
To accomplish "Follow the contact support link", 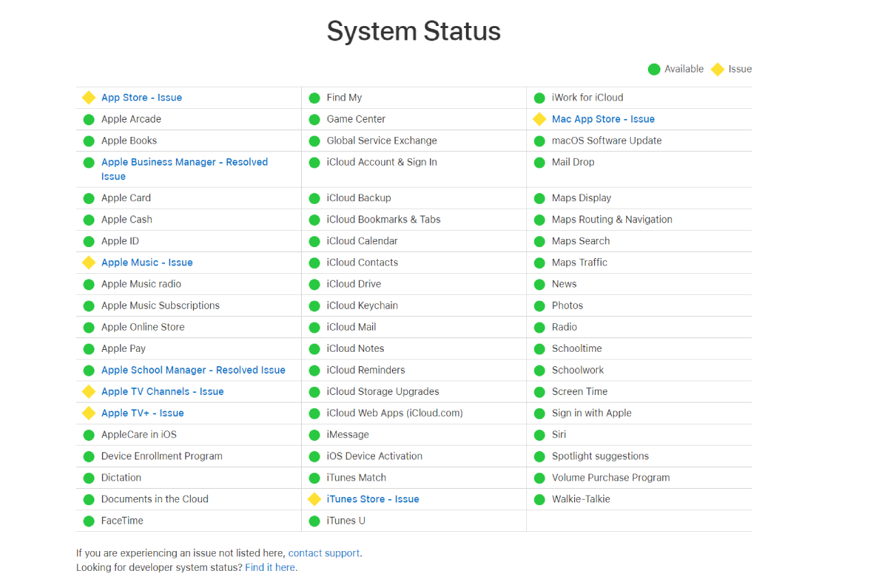I will [324, 553].
